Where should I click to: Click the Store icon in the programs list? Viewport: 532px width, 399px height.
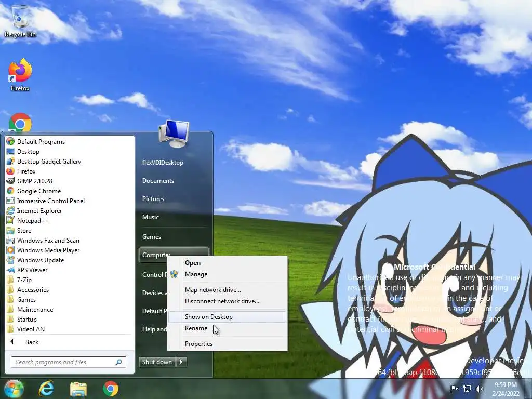(10, 230)
